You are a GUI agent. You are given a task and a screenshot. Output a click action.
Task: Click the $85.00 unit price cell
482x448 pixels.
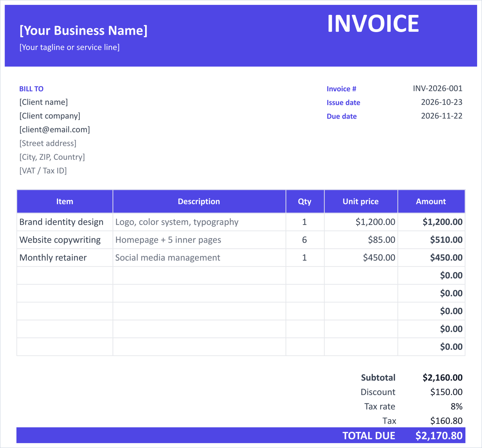(361, 240)
